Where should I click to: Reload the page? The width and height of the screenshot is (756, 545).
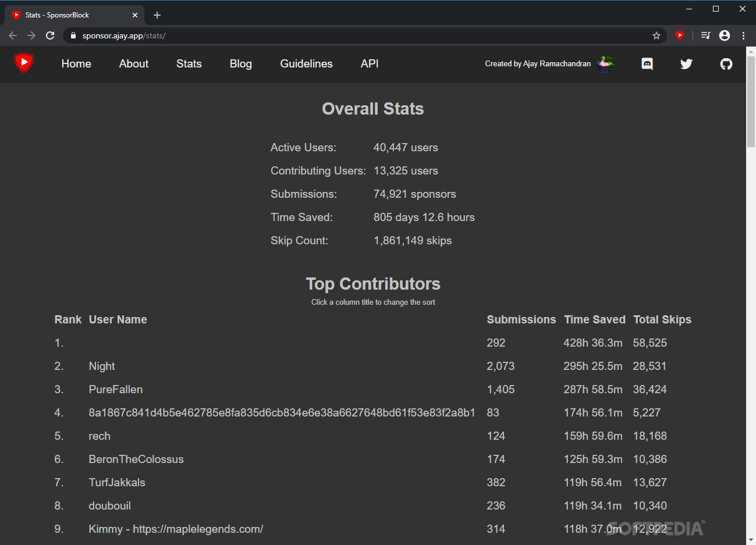coord(50,35)
